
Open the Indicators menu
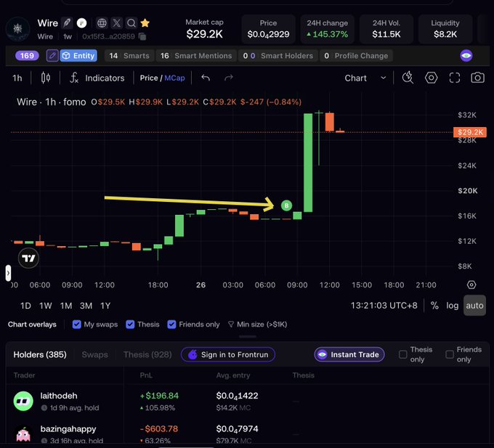pyautogui.click(x=97, y=78)
